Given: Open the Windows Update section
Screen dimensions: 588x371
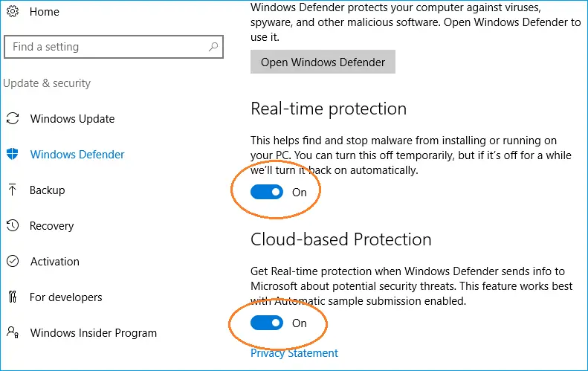Looking at the screenshot, I should tap(72, 119).
